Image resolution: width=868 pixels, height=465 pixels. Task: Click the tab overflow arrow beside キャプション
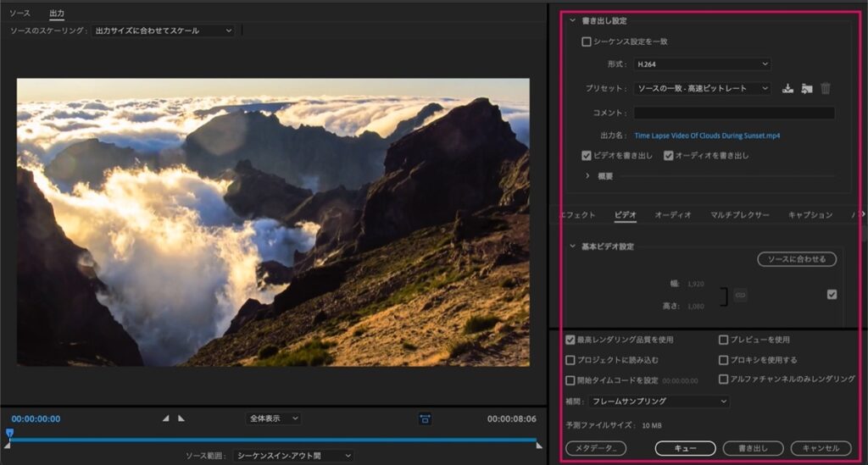click(x=862, y=214)
